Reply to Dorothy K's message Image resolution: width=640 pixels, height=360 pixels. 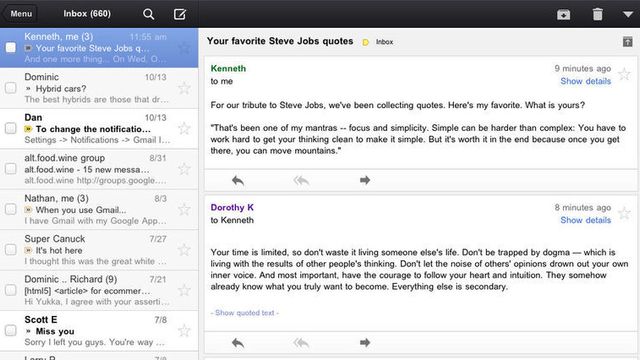pos(238,343)
